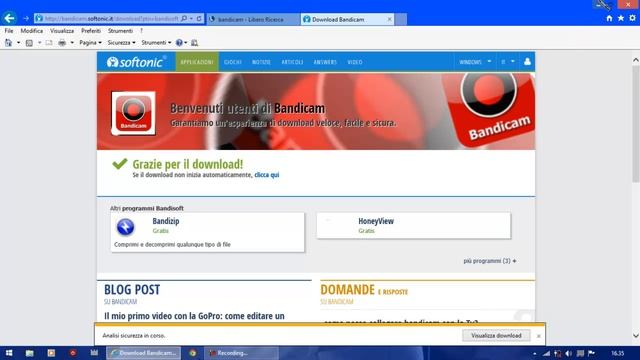Click the Bandizip program icon
The width and height of the screenshot is (640, 360).
(x=125, y=227)
